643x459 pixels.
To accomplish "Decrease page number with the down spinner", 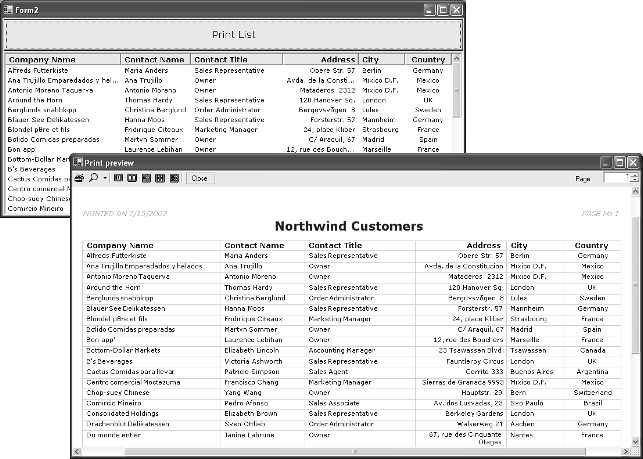I will tap(634, 180).
